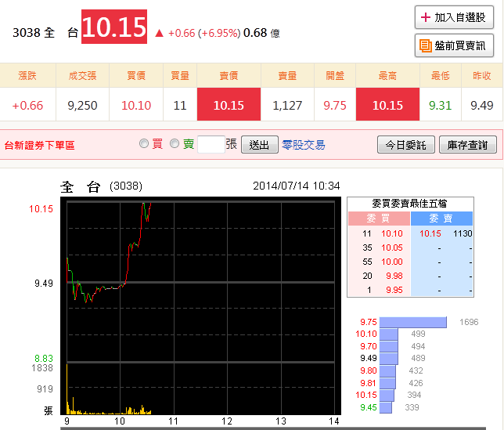Click the 買價 column header
The height and width of the screenshot is (430, 504).
coord(136,75)
